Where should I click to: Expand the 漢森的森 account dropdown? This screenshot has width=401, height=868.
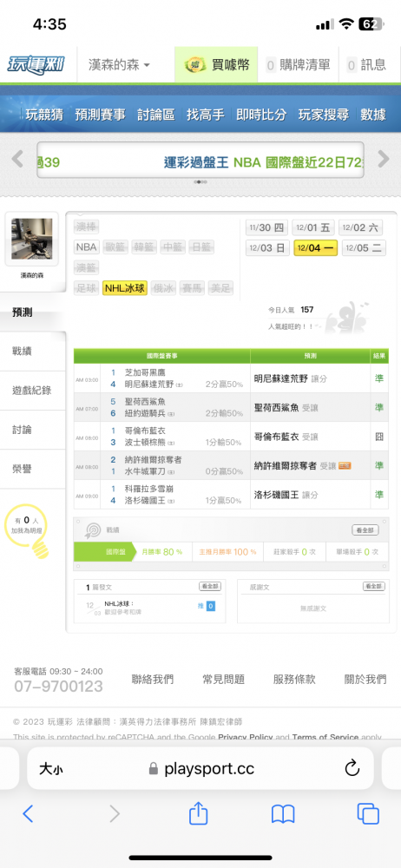click(x=119, y=65)
